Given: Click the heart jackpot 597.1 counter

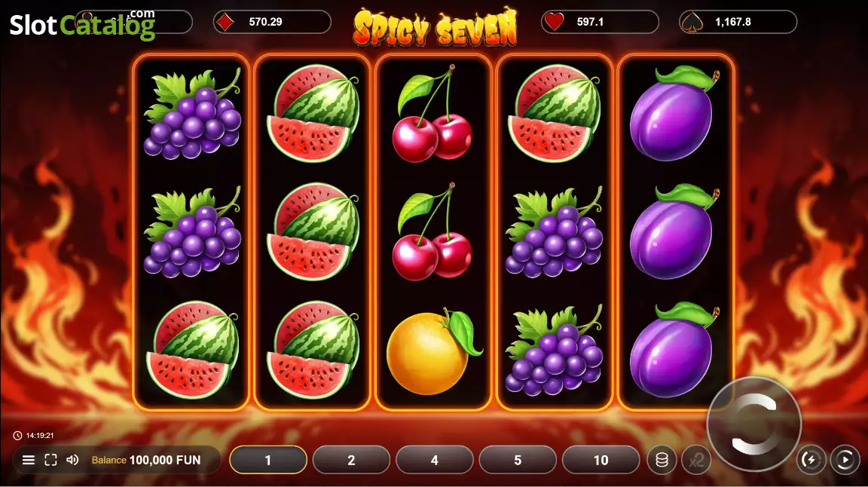Looking at the screenshot, I should tap(600, 22).
